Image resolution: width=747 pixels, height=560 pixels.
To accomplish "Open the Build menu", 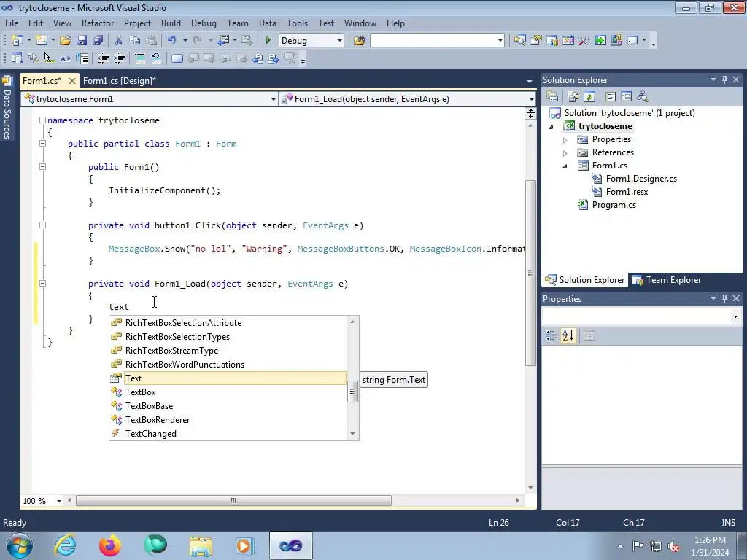I will coord(171,23).
